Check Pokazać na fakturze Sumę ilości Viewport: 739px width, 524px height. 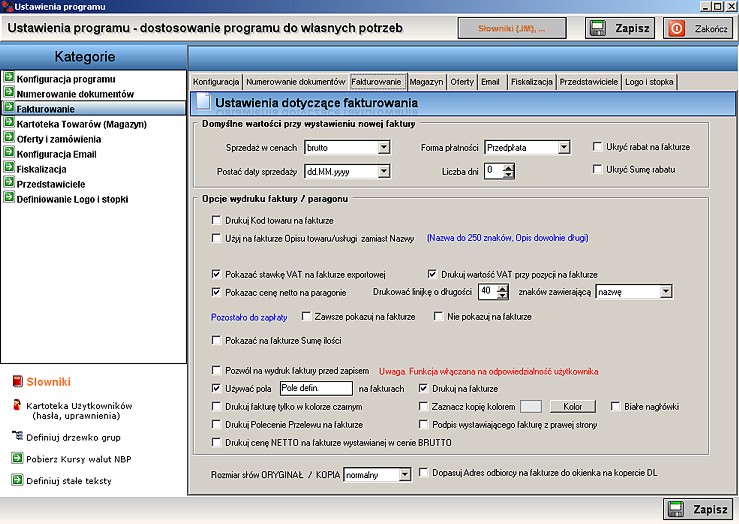[x=216, y=340]
